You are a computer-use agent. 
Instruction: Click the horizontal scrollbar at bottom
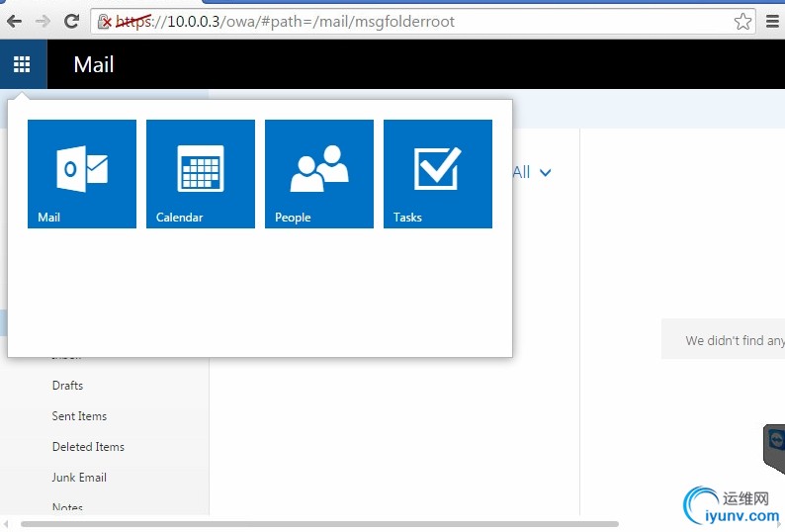(x=320, y=524)
